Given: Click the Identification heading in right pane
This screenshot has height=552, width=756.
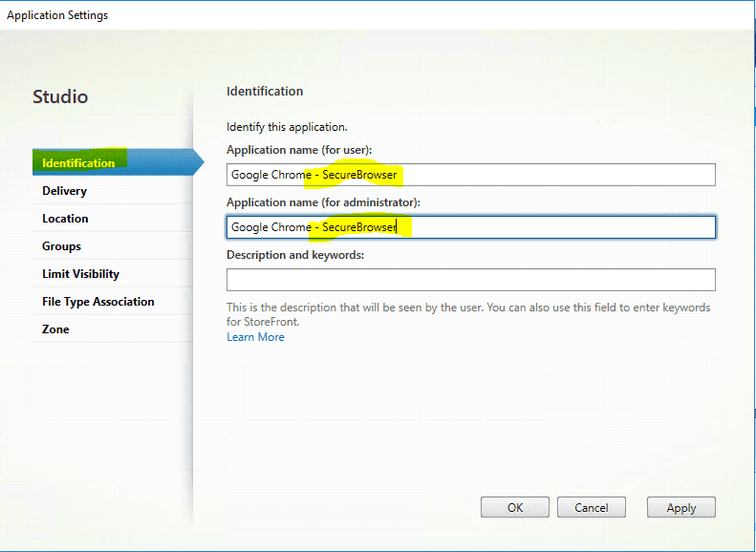Looking at the screenshot, I should (265, 91).
